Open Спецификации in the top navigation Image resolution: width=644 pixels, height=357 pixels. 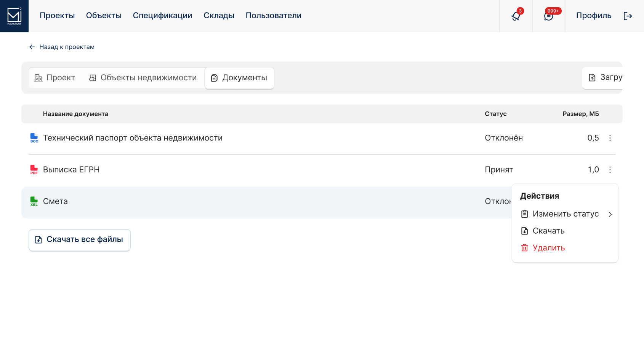(162, 16)
